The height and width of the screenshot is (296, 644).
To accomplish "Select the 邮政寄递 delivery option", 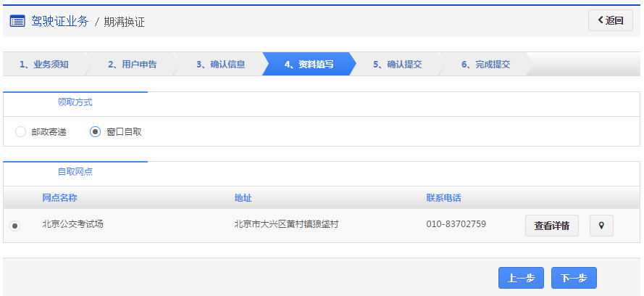I will point(20,132).
